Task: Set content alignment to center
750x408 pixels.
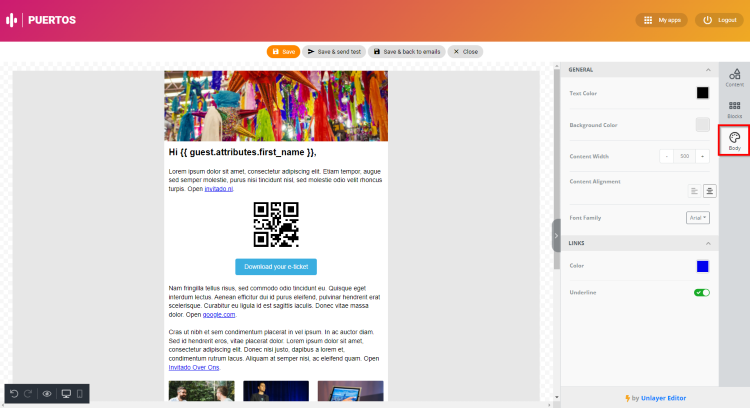Action: coord(709,191)
